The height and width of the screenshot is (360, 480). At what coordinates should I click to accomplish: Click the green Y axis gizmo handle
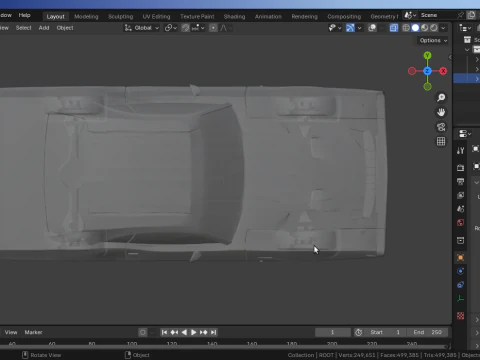(x=427, y=55)
